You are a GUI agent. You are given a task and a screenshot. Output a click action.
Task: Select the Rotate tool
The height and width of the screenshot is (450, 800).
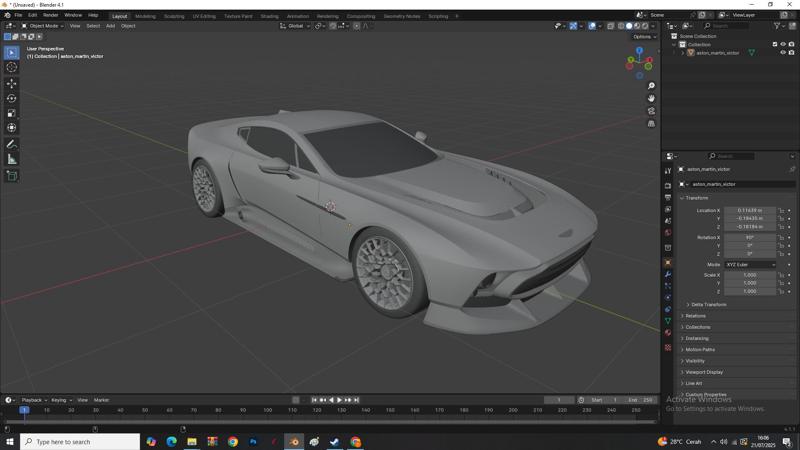[x=11, y=98]
